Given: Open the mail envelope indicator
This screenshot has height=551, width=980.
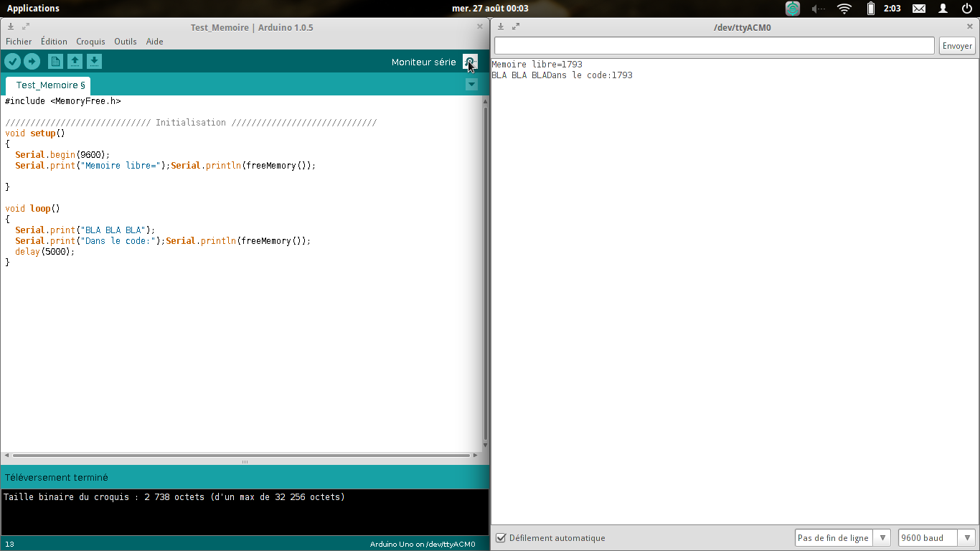Looking at the screenshot, I should click(x=919, y=9).
